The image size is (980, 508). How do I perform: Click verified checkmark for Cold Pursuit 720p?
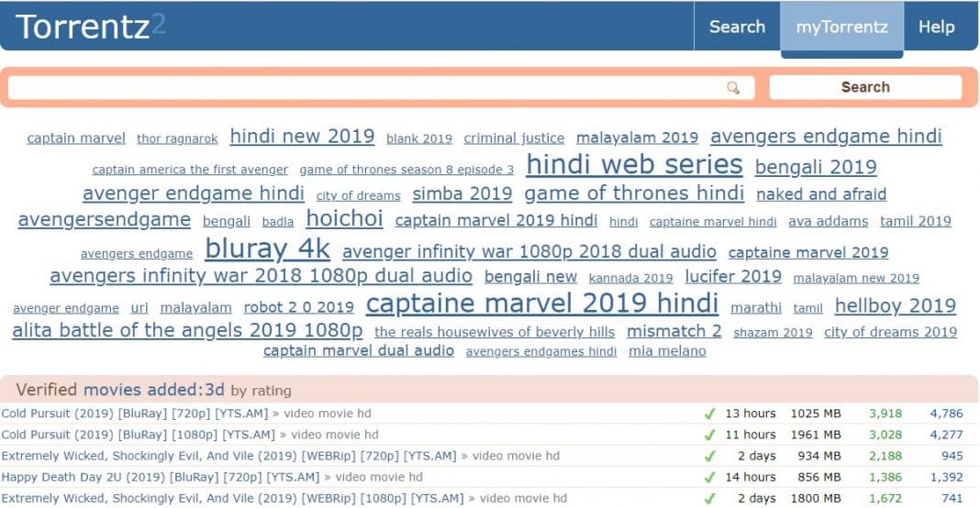click(x=709, y=414)
